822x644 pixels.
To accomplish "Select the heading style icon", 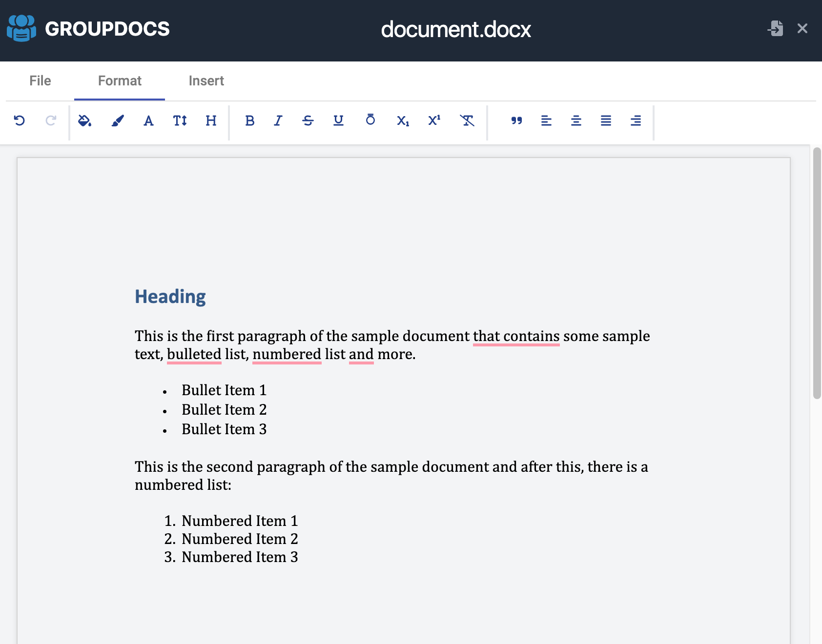I will [x=211, y=121].
